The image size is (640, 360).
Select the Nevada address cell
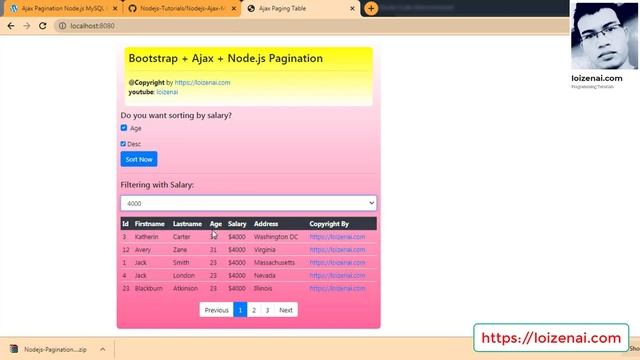point(265,276)
